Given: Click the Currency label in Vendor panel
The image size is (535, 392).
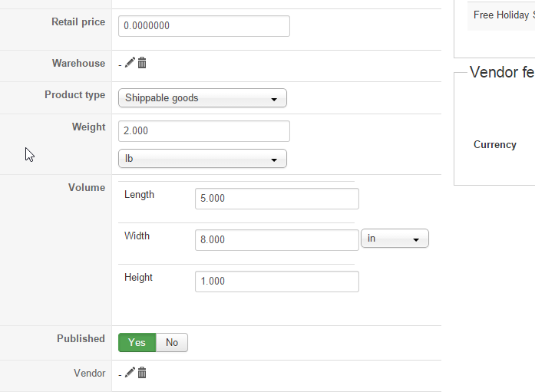Looking at the screenshot, I should pos(495,145).
